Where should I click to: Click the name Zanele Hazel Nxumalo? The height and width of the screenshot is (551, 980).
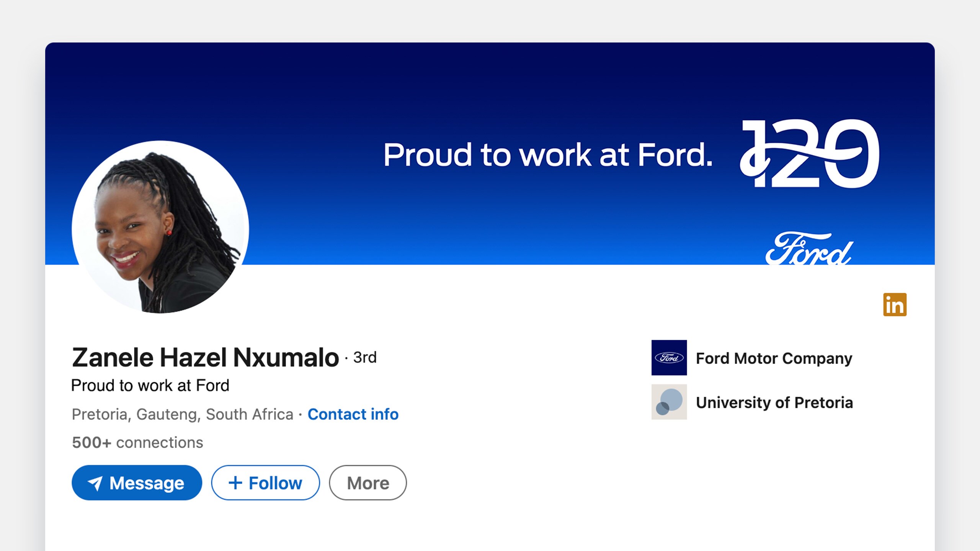[x=205, y=357]
